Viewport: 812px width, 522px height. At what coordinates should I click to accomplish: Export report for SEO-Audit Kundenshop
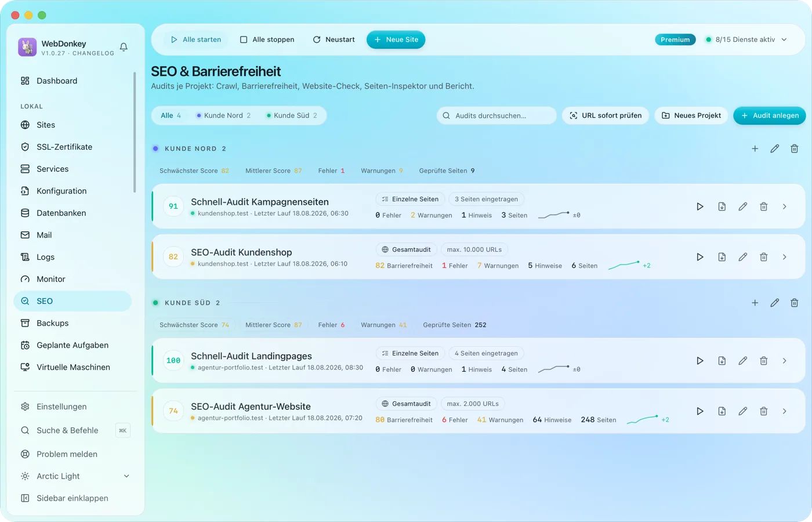point(722,257)
